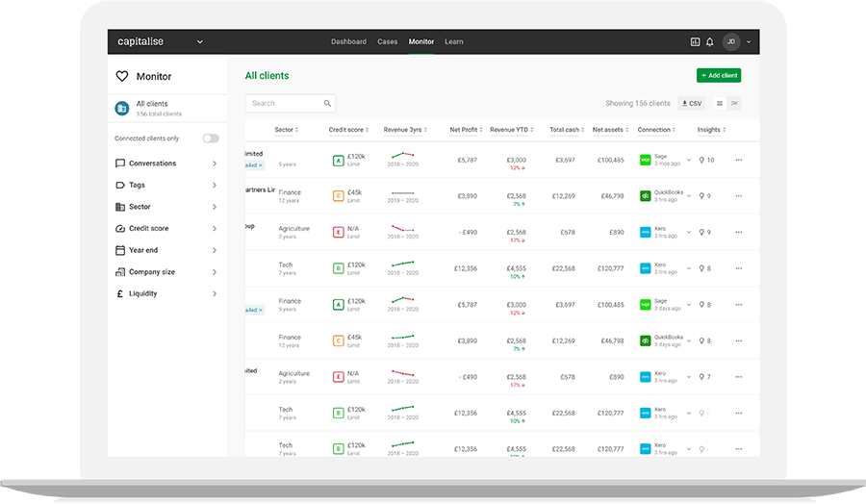Open the reports chart icon in top bar
Screen dimensions: 866x504
click(x=695, y=42)
